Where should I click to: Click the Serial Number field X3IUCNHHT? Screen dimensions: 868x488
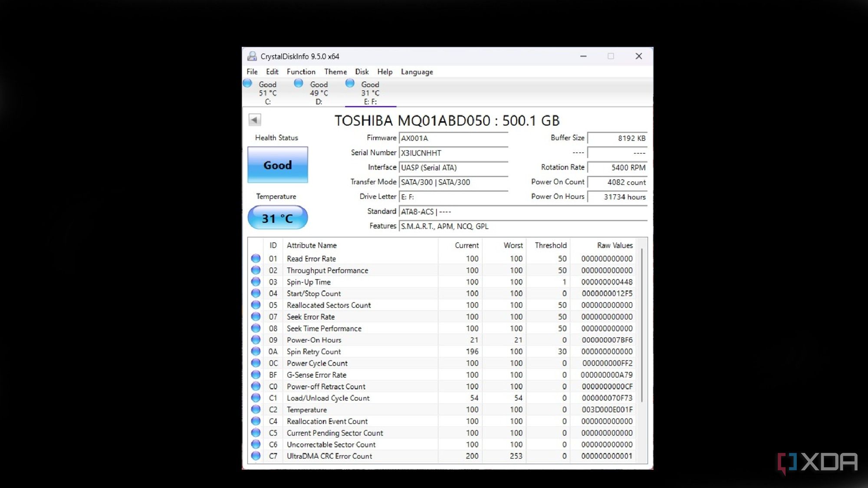(454, 153)
